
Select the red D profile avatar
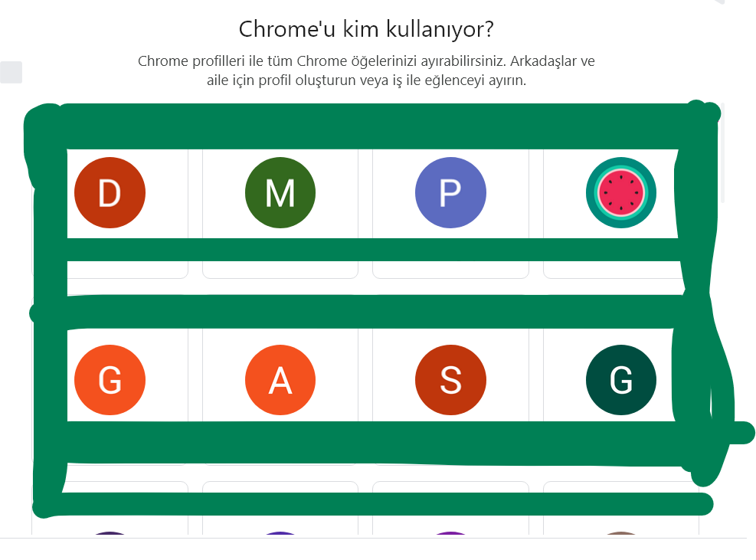(110, 192)
